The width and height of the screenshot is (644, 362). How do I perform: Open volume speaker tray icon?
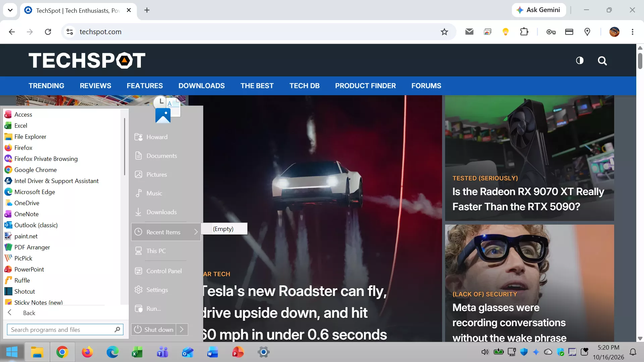point(485,352)
